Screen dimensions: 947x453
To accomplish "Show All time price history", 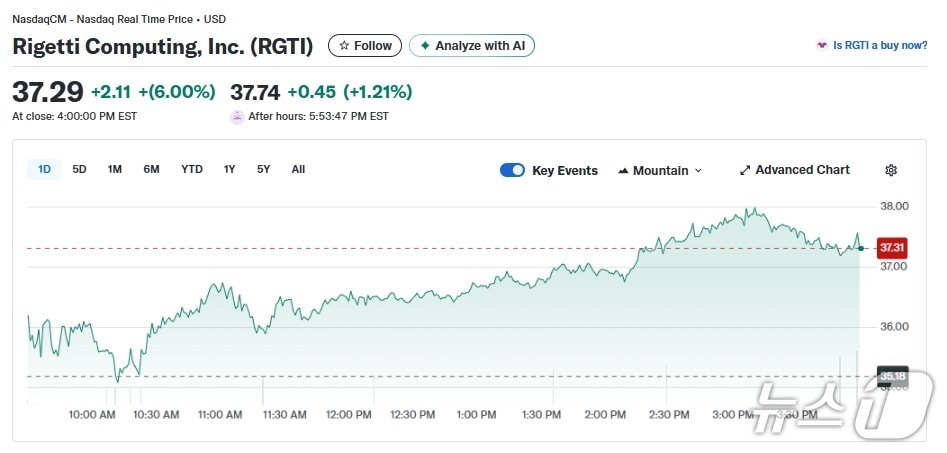I will [x=298, y=170].
